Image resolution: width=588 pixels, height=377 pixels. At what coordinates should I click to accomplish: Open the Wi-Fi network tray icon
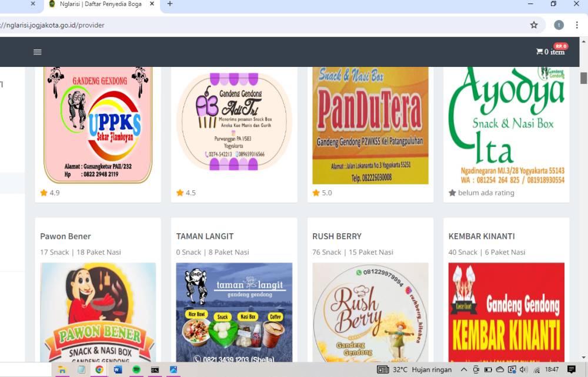click(537, 370)
